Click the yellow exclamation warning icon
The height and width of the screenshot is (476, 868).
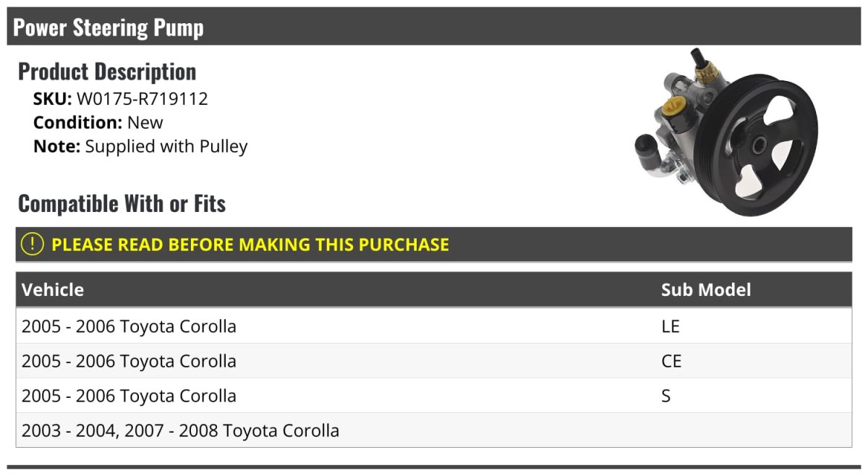point(33,245)
